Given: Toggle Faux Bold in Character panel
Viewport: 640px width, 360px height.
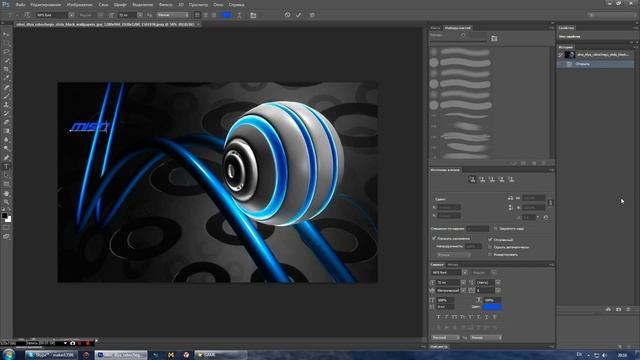Looking at the screenshot, I should (438, 317).
